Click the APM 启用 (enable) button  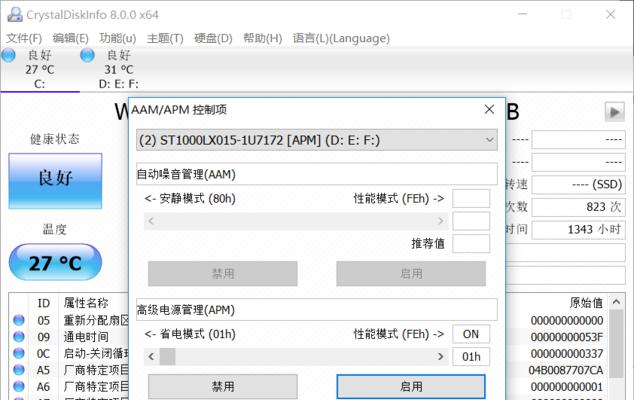(411, 387)
